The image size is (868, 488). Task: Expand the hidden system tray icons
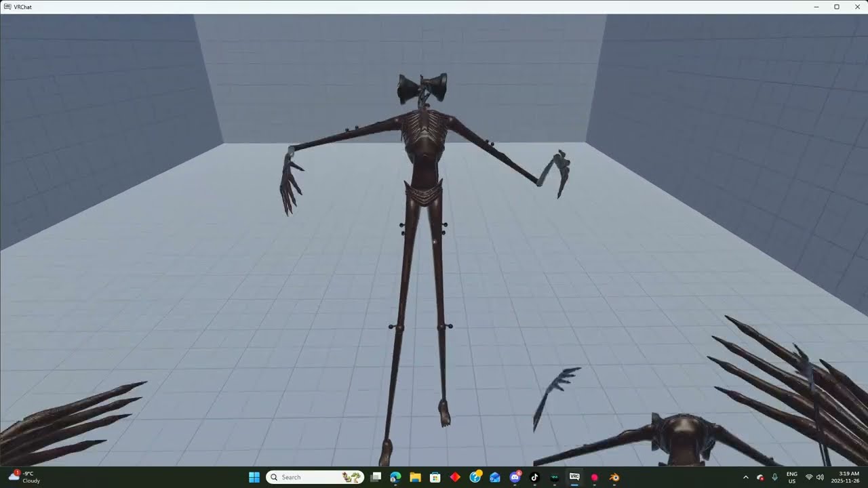[x=746, y=477]
